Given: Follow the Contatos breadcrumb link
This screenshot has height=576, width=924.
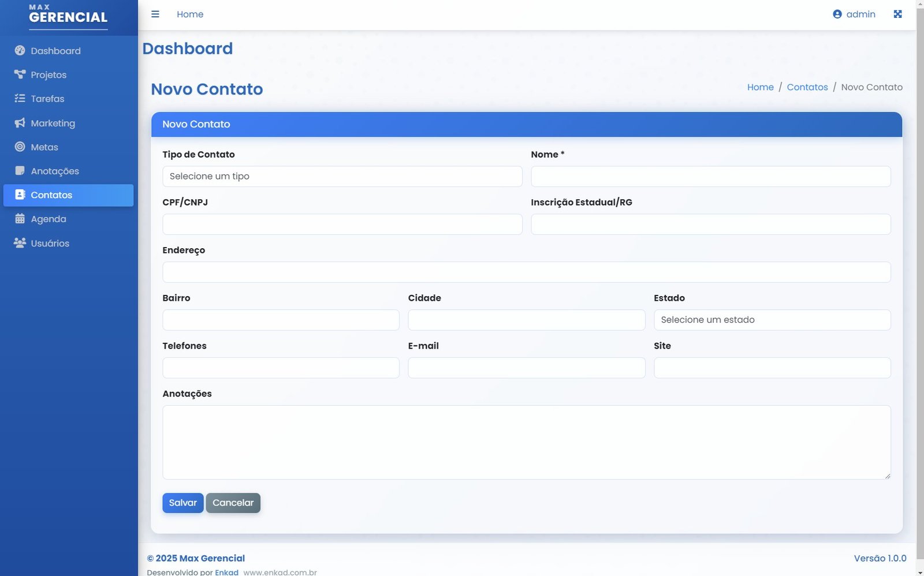Looking at the screenshot, I should click(x=807, y=87).
